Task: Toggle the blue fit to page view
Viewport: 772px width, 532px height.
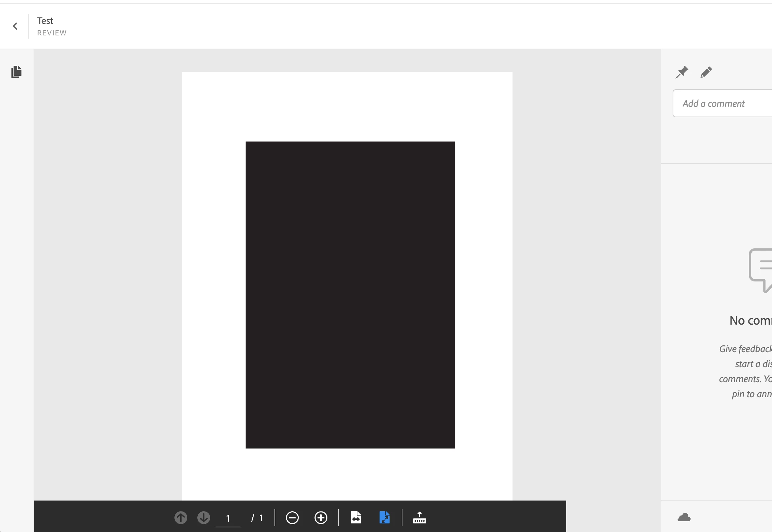Action: coord(384,517)
